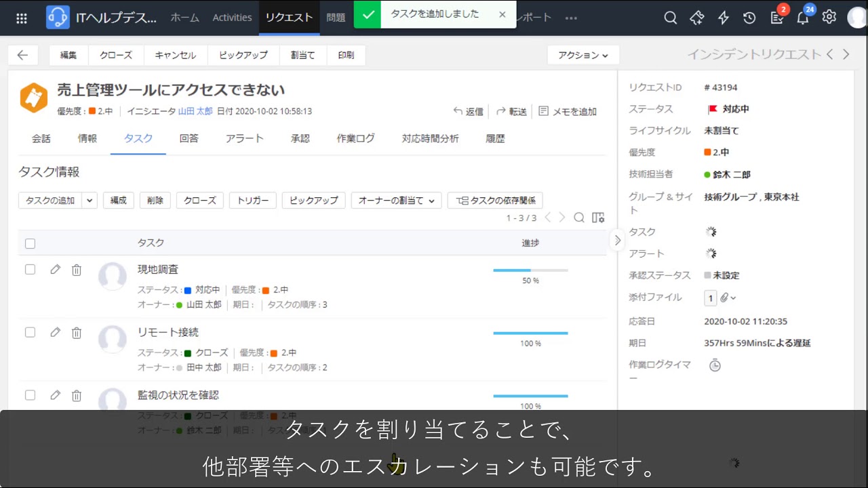Switch to the 対応時間分析 tab

pyautogui.click(x=431, y=138)
